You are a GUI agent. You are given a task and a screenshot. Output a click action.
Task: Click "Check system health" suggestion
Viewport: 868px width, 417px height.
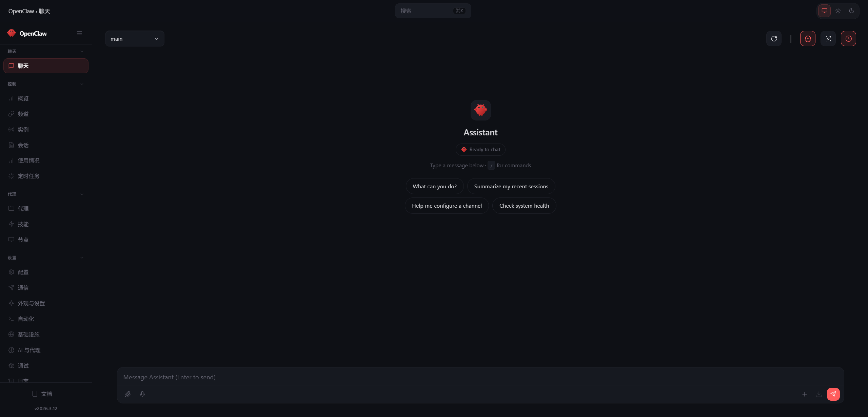click(x=524, y=206)
